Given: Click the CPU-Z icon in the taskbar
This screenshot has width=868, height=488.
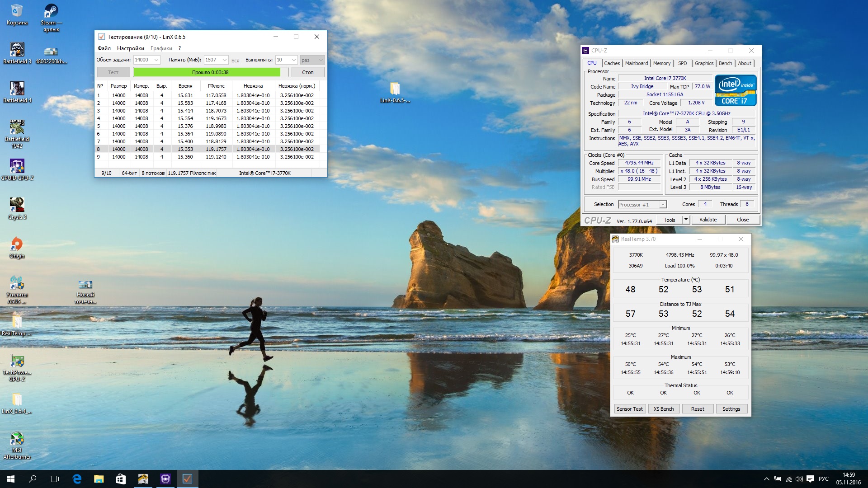Looking at the screenshot, I should tap(165, 479).
